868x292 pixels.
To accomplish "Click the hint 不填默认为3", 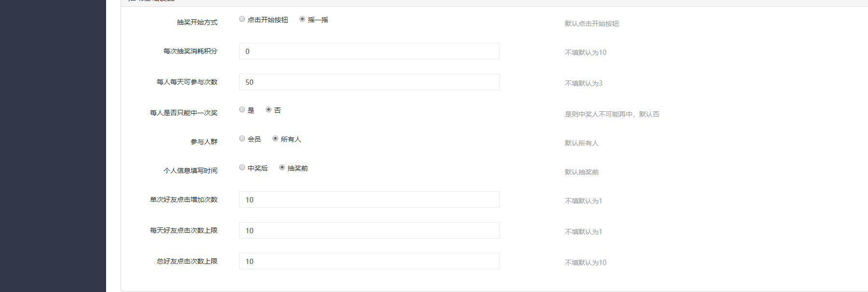I will pos(583,83).
